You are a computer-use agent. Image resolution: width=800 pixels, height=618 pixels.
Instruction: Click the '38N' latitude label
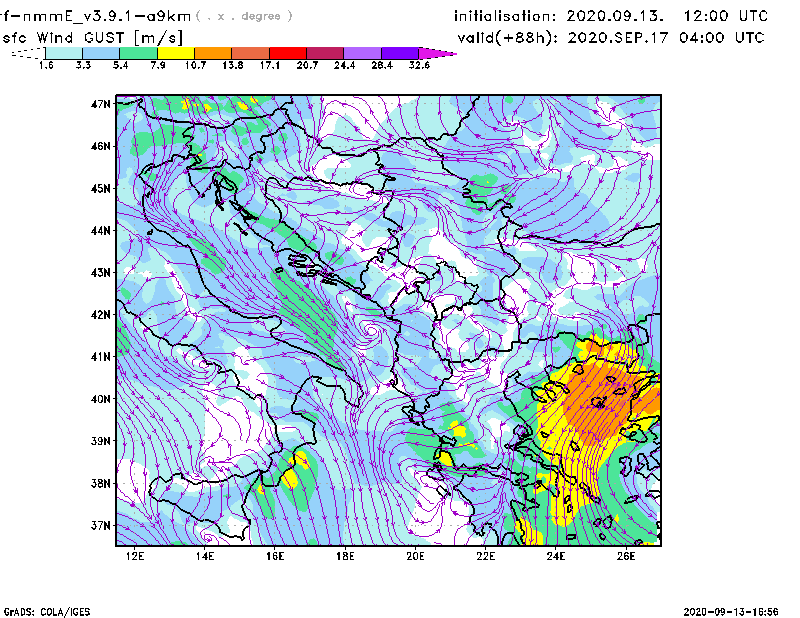[101, 483]
